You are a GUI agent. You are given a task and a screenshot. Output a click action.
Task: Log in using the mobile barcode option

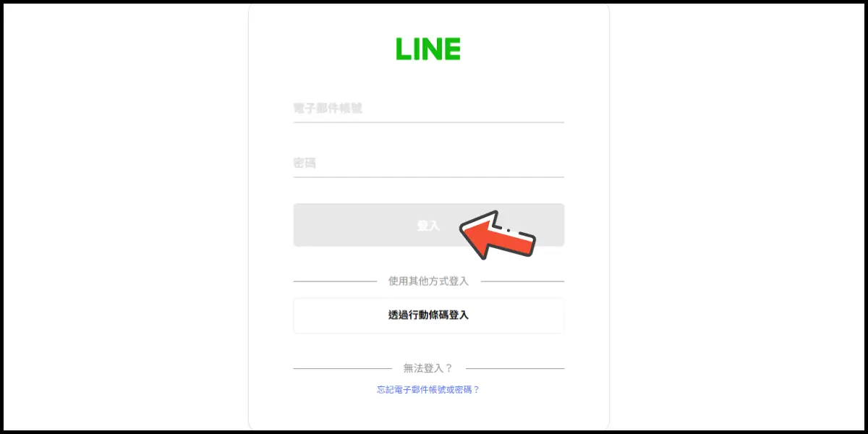click(x=428, y=315)
